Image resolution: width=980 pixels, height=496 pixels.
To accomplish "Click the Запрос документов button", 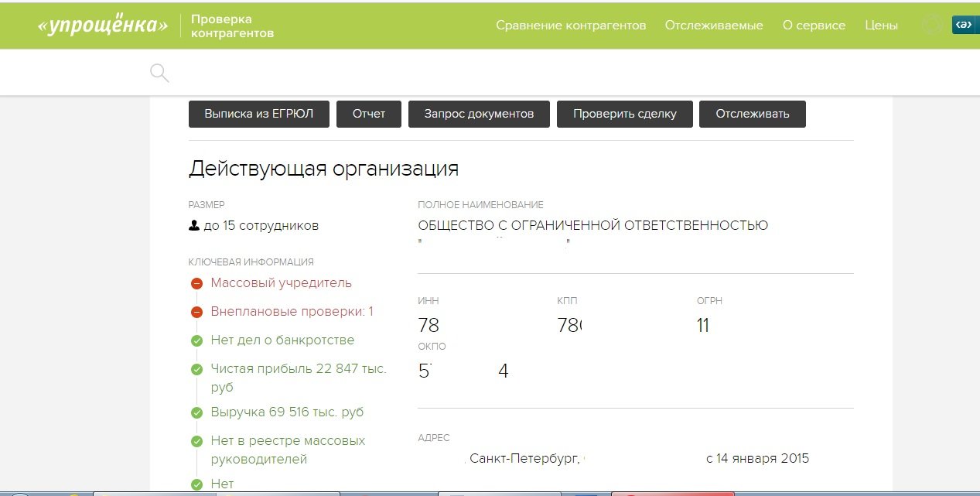I will pos(479,114).
